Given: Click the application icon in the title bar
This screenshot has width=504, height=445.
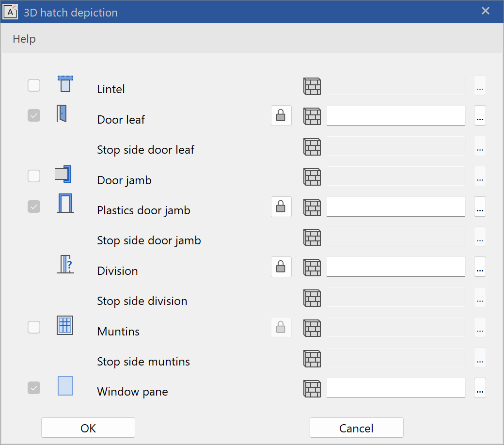Looking at the screenshot, I should tap(10, 12).
